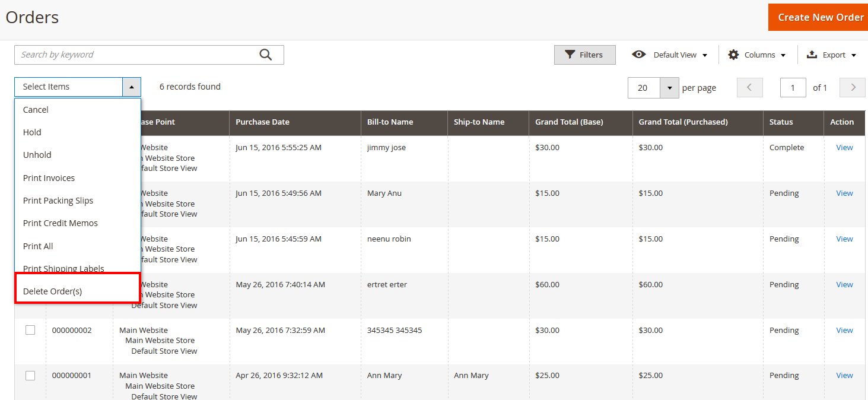View the jimmy jose order
The image size is (868, 400).
844,147
